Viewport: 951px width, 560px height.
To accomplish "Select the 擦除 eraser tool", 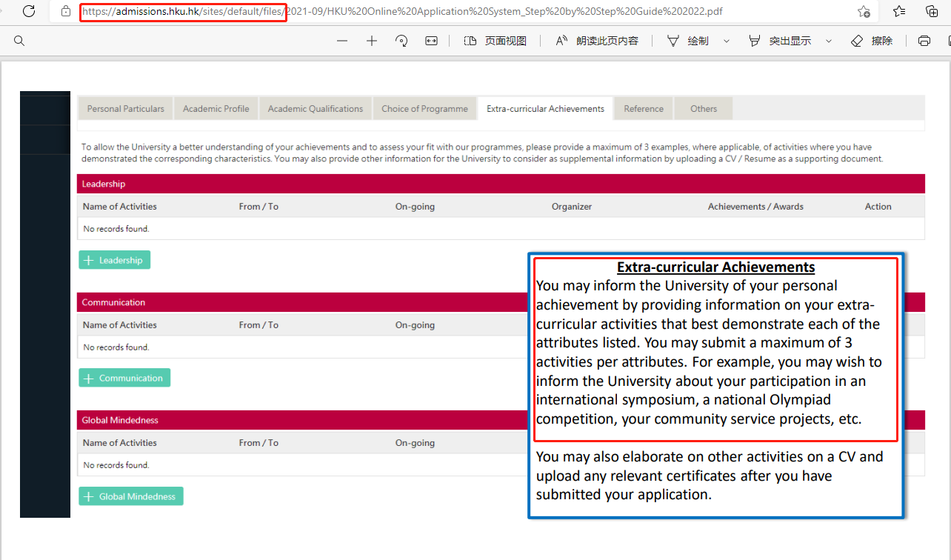I will point(872,41).
